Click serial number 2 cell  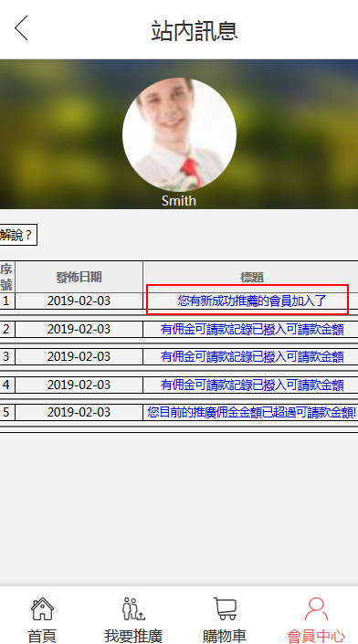point(6,330)
